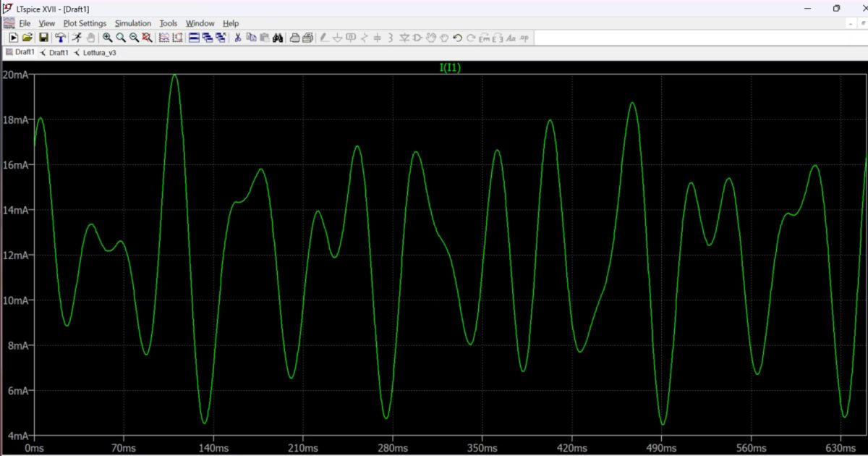Select the Drag closed-hand tool
The image size is (868, 456).
444,37
